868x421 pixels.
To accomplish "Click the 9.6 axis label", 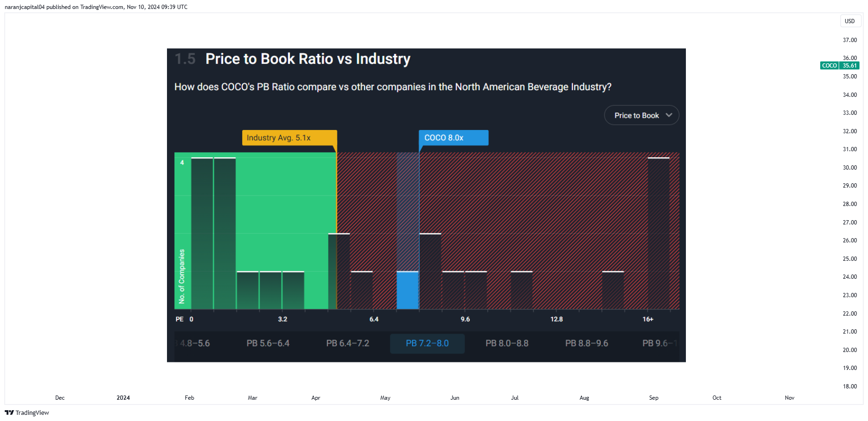I will 465,319.
